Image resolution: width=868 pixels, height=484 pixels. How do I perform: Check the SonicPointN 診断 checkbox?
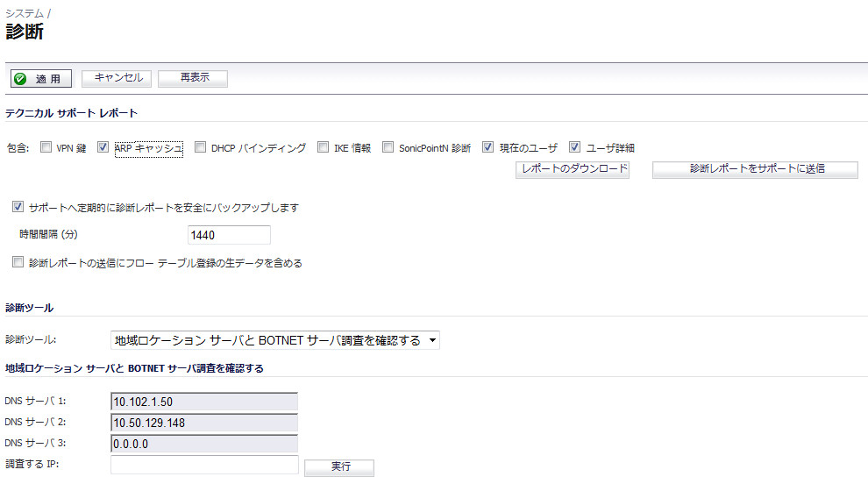[388, 147]
